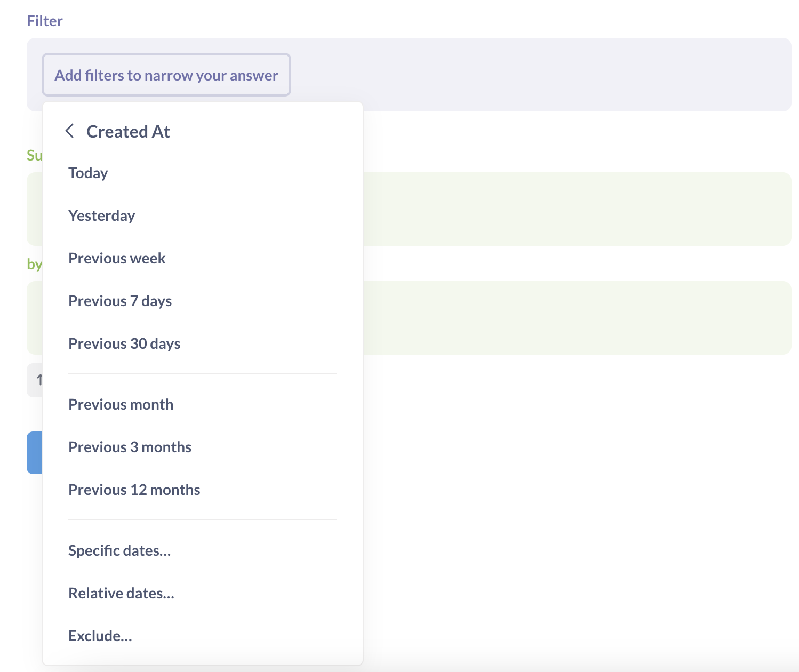Choose Yesterday from the date options

101,216
